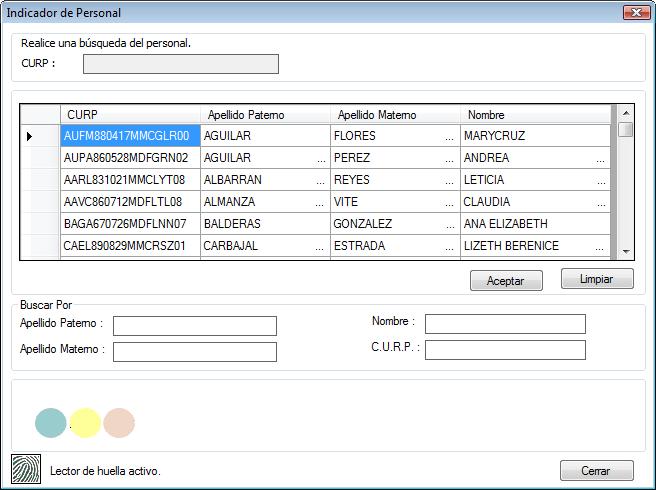Click the Apellido Paterno search input
This screenshot has height=490, width=656.
point(195,326)
